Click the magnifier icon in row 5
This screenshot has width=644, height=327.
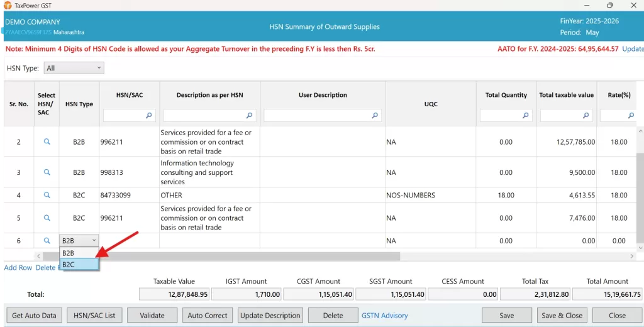point(47,218)
